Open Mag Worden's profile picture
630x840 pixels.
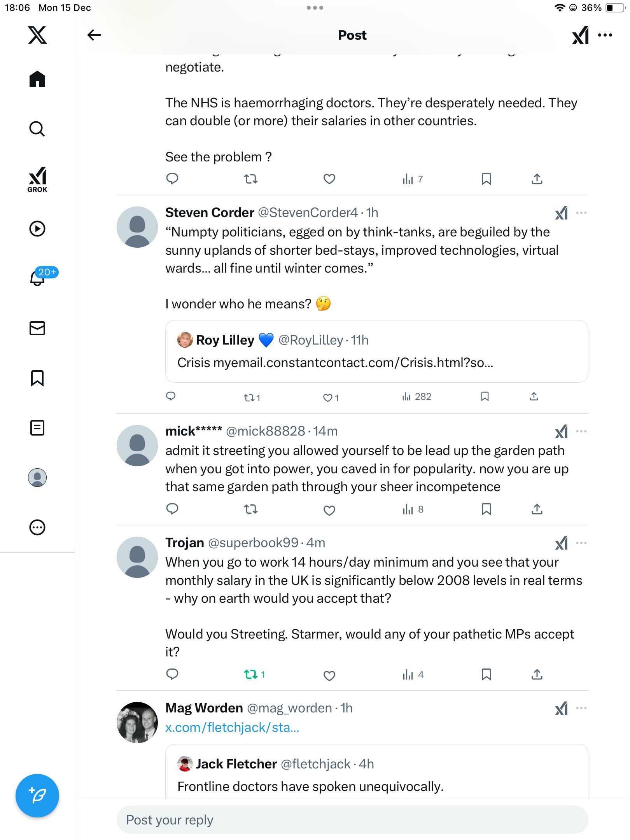pyautogui.click(x=137, y=722)
